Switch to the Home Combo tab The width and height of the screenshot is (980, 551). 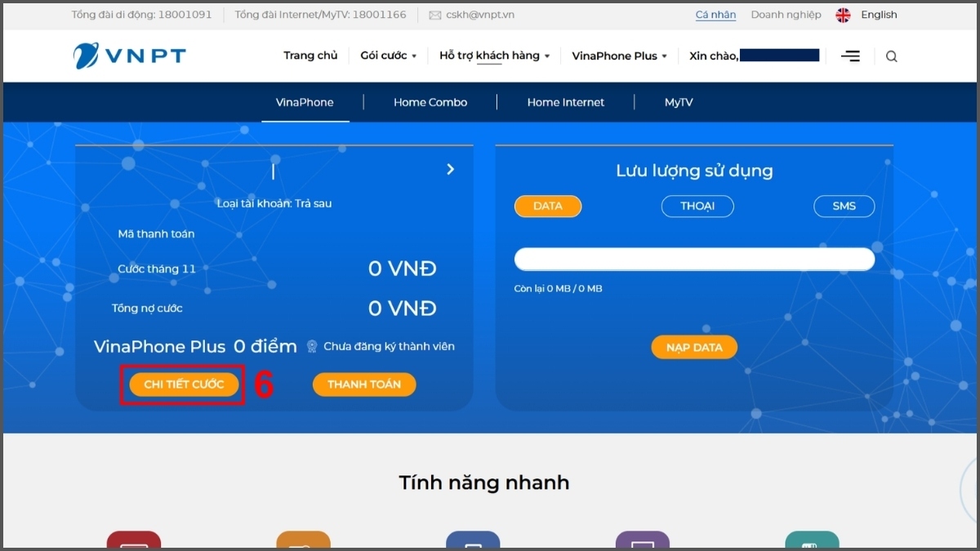click(430, 101)
